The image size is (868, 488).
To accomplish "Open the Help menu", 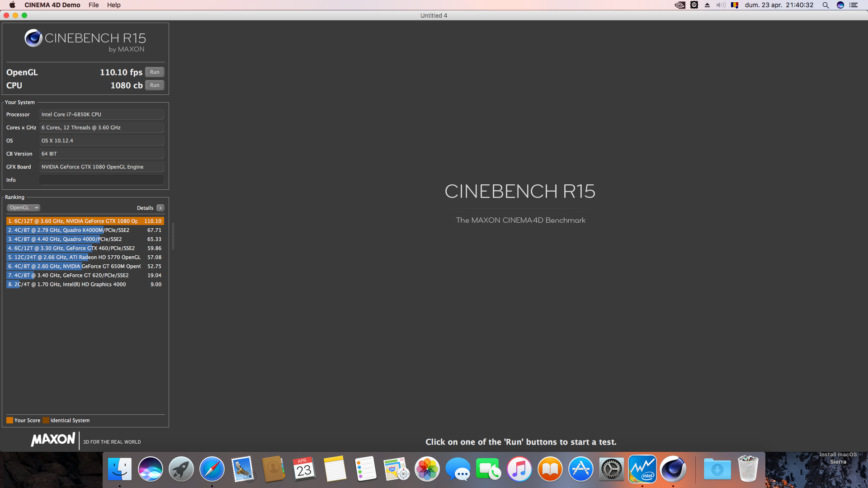I will point(113,5).
